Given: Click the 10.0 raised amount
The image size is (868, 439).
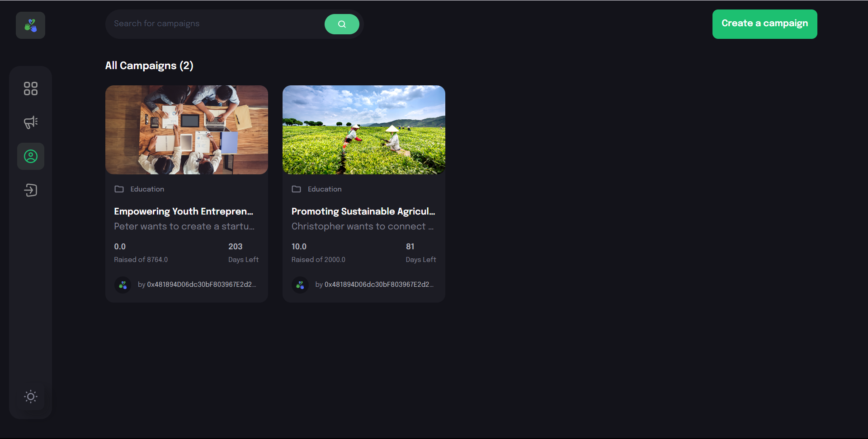Looking at the screenshot, I should coord(299,247).
